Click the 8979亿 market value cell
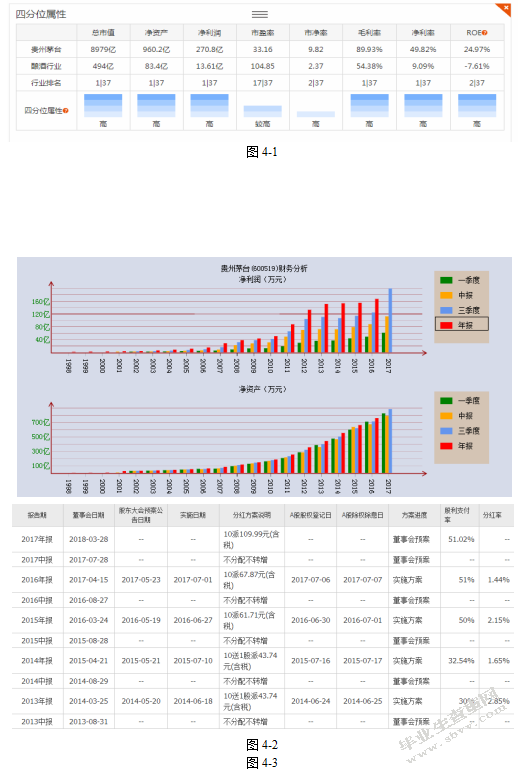This screenshot has height=769, width=518. tap(103, 50)
